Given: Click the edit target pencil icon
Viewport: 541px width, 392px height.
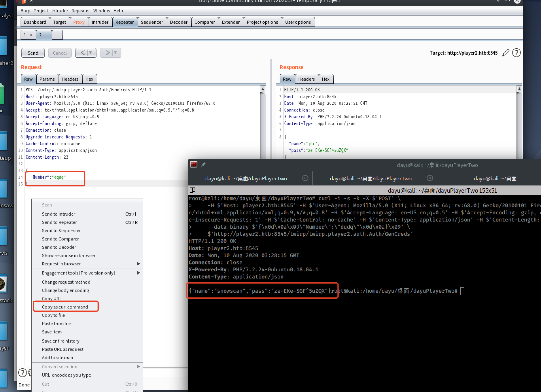Looking at the screenshot, I should pos(505,53).
